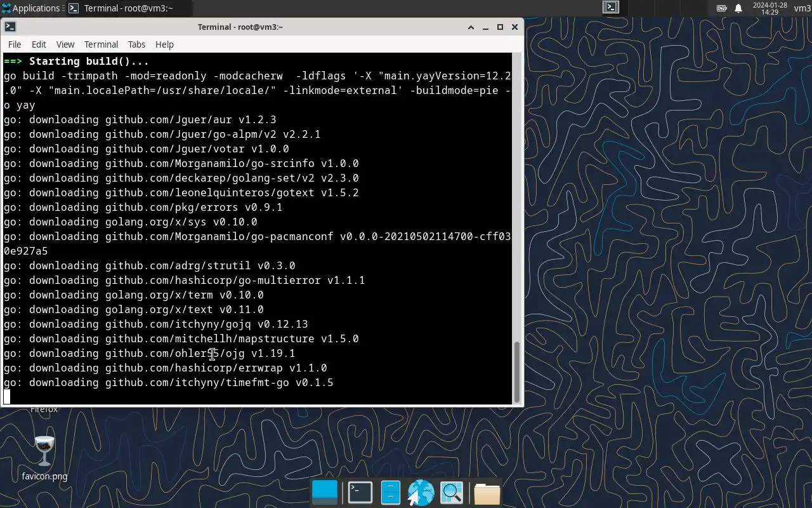Click the date and time clock
Image resolution: width=812 pixels, height=508 pixels.
tap(769, 8)
